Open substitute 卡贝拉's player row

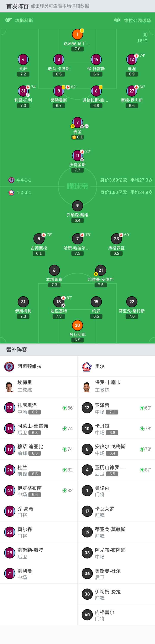[x=116, y=429]
